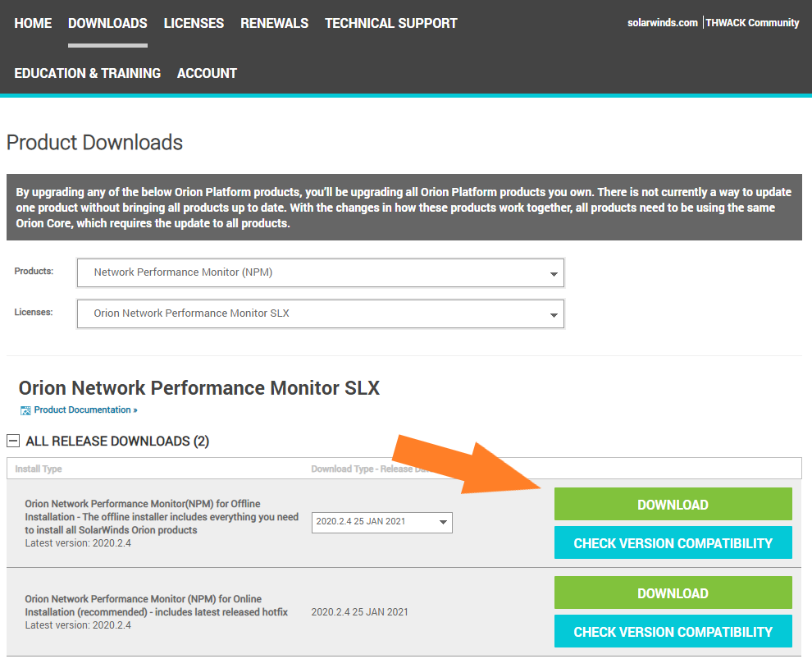Image resolution: width=812 pixels, height=668 pixels.
Task: Click the Orion Platform upgrade notice banner
Action: 404,208
